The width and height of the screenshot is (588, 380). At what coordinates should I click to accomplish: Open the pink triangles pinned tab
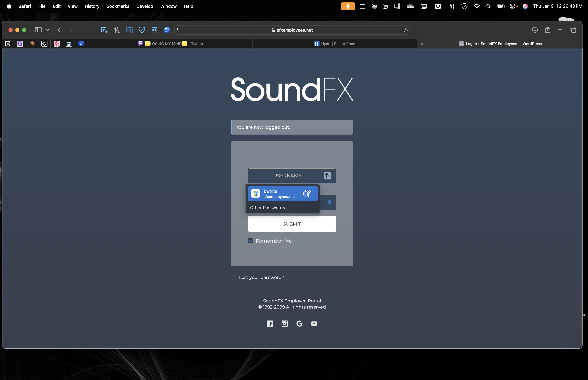point(57,44)
